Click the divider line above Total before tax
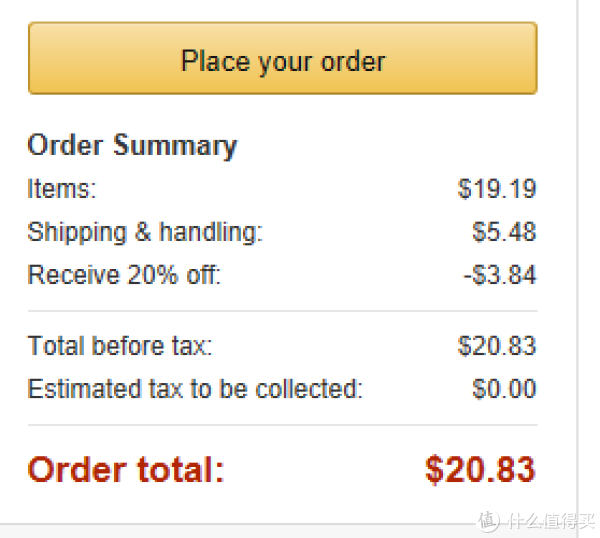Viewport: 600px width, 538px height. coord(283,311)
